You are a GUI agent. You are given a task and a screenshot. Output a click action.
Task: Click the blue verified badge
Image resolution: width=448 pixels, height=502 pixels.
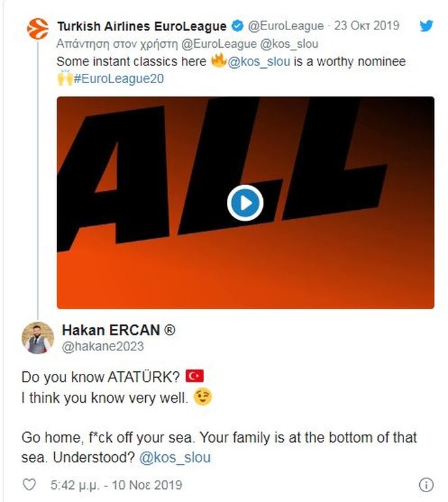coord(237,27)
